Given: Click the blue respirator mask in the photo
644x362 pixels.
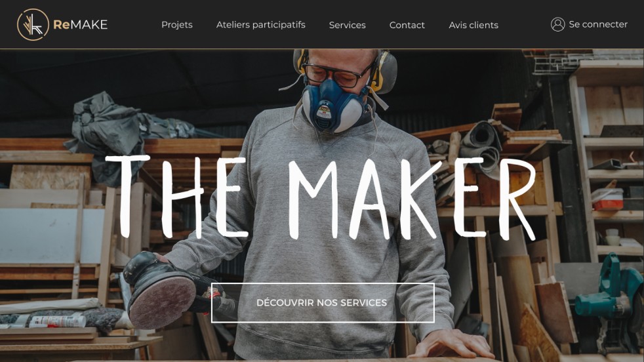Looking at the screenshot, I should point(332,105).
